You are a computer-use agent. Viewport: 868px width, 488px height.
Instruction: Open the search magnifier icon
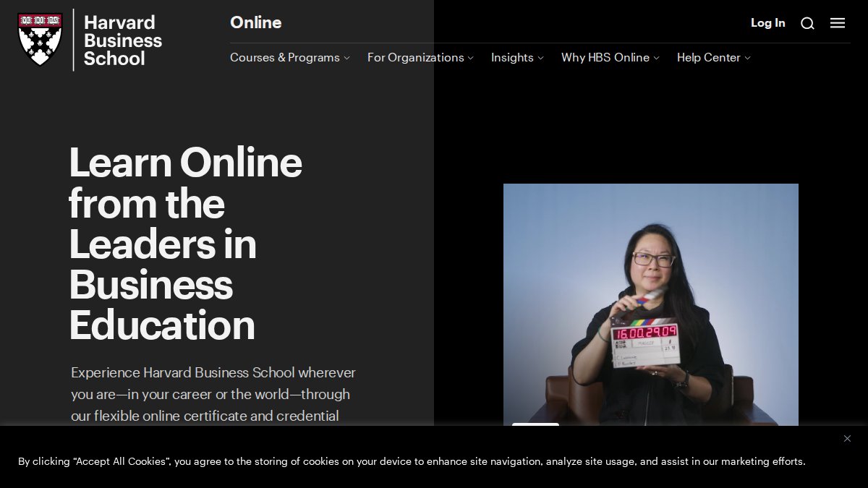click(807, 23)
